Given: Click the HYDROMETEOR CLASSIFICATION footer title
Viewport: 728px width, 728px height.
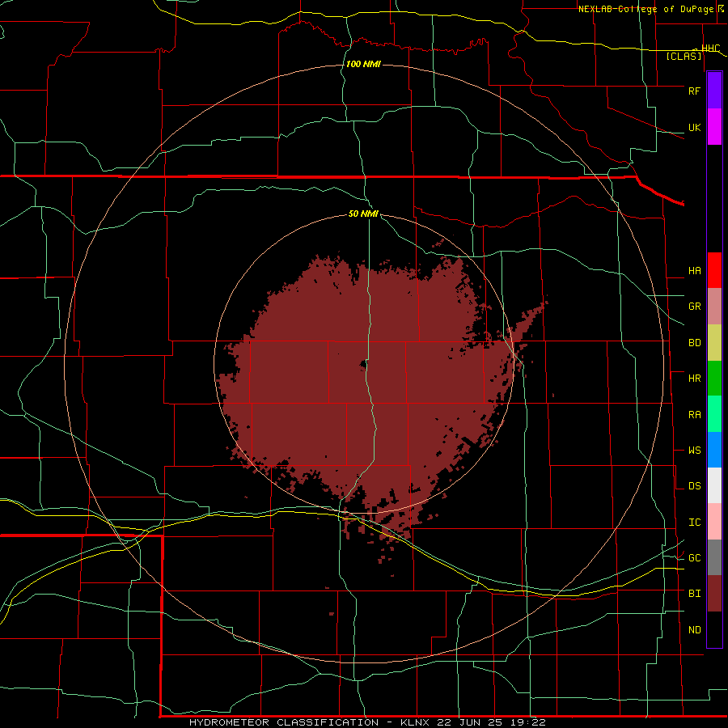Looking at the screenshot, I should click(x=284, y=722).
